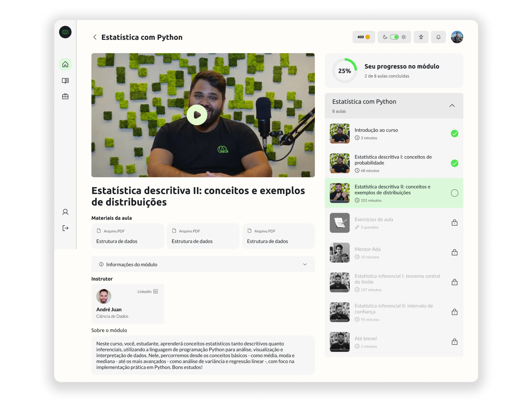This screenshot has width=532, height=402.
Task: Go back using arrow beside course title
Action: coord(95,37)
